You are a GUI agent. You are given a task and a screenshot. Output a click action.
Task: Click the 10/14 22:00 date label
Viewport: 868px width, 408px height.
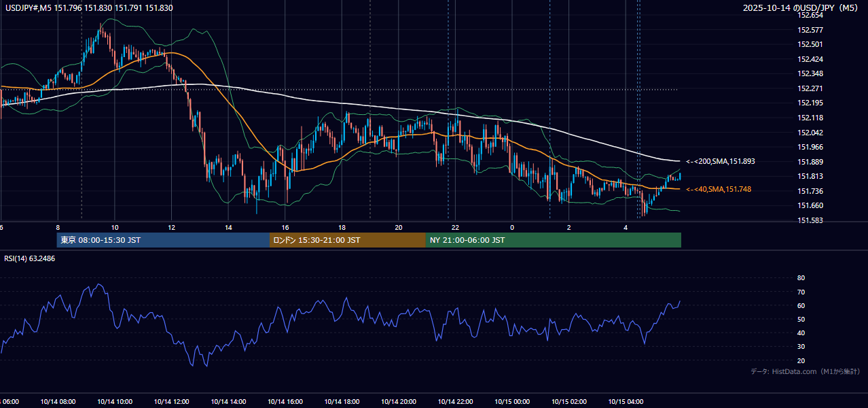click(455, 401)
